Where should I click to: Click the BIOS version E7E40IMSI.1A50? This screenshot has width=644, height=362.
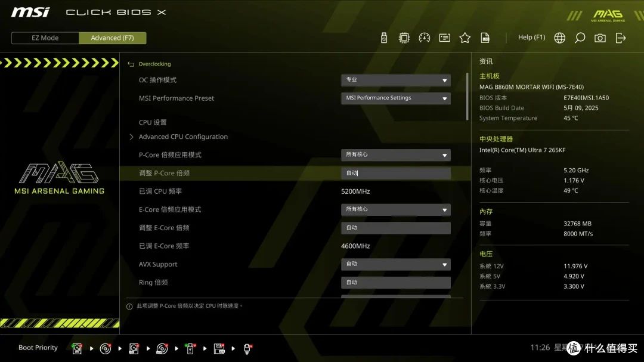[x=586, y=98]
